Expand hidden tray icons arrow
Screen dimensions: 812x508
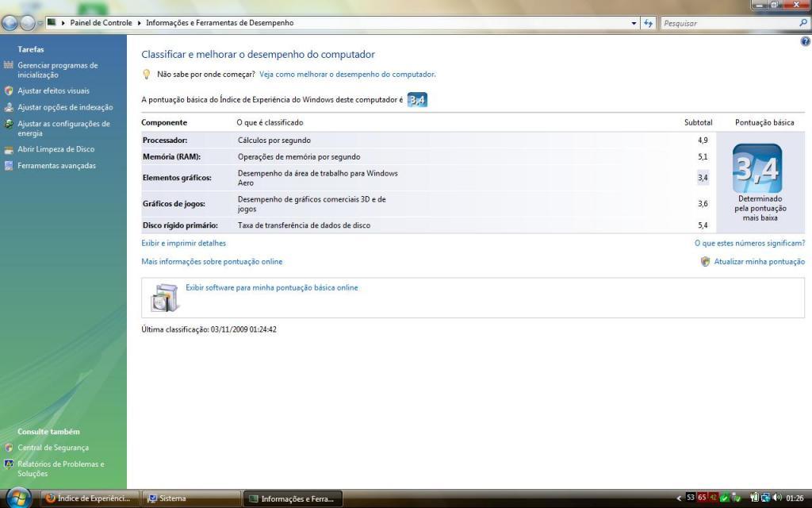[679, 498]
